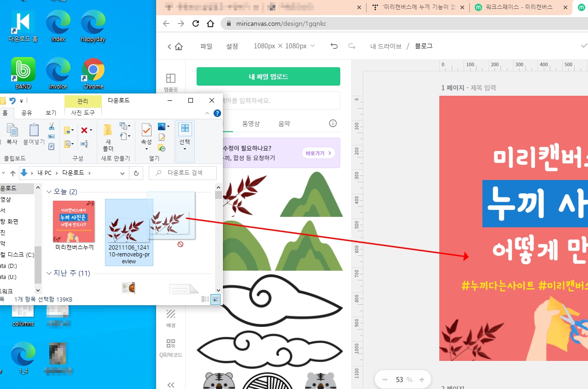Switch to the Video tab in upload panel
Screen dimensions: 588x389
(x=251, y=123)
